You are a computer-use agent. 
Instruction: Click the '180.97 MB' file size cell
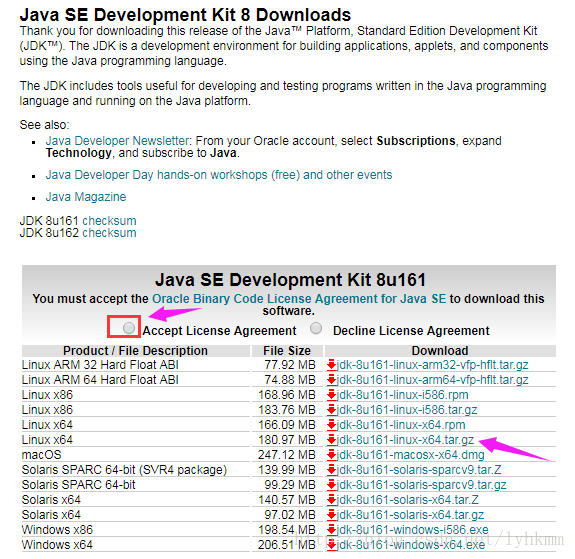(x=287, y=440)
